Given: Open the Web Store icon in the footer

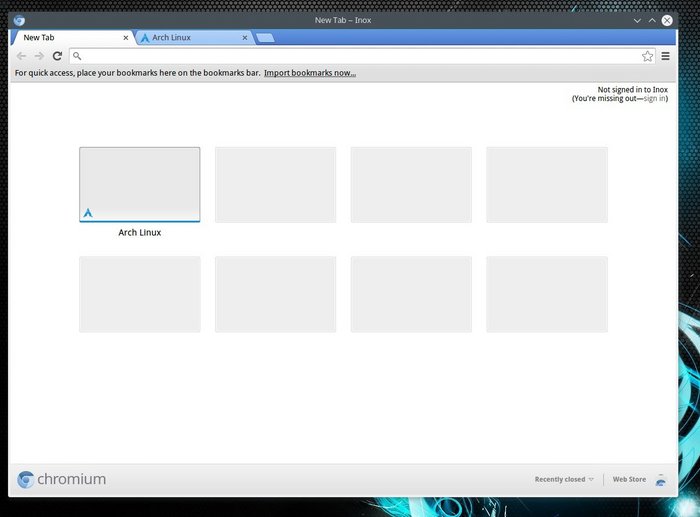Looking at the screenshot, I should click(661, 480).
